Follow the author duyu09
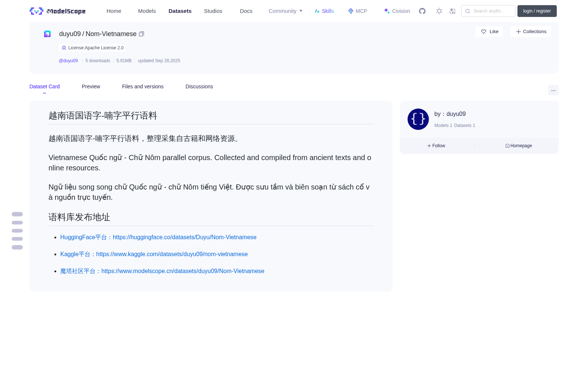Image resolution: width=588 pixels, height=368 pixels. coord(436,146)
